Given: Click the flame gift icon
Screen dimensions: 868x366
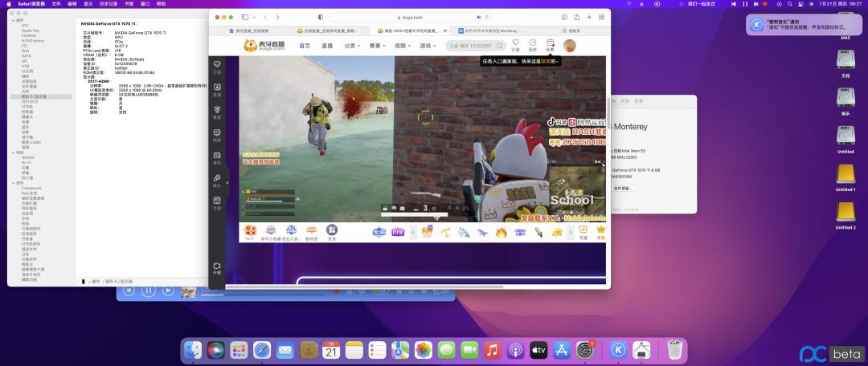Looking at the screenshot, I should (x=501, y=232).
